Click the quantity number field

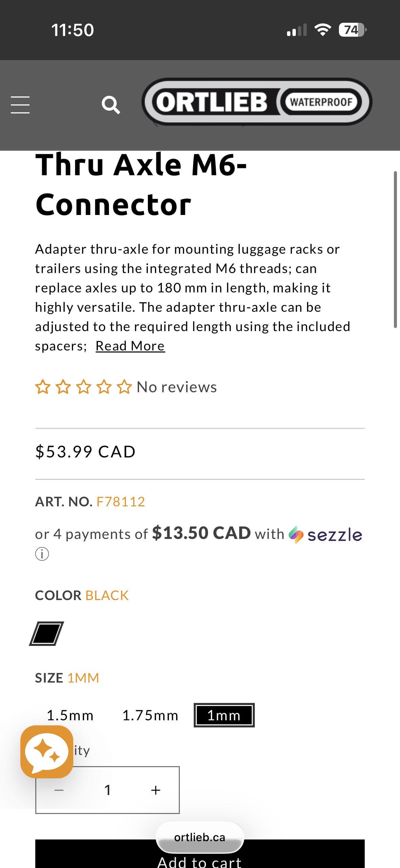coord(107,790)
